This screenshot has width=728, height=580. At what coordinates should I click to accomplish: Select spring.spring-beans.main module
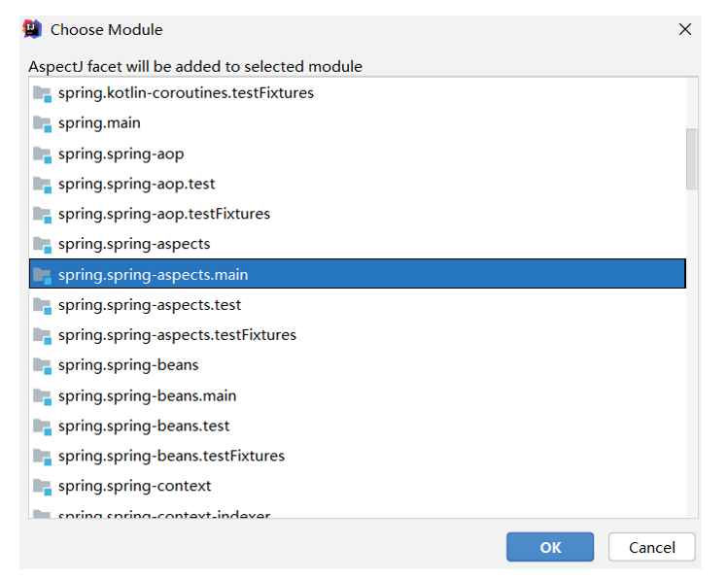point(147,395)
